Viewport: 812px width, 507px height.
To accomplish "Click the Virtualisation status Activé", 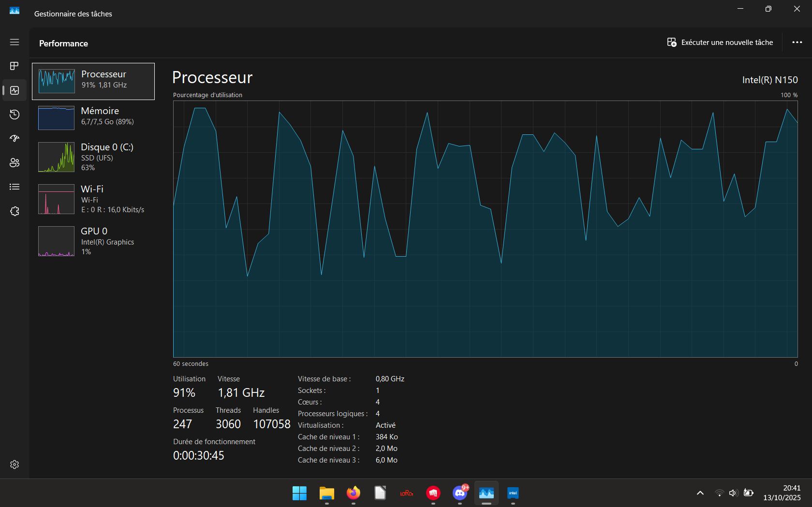I will [385, 425].
